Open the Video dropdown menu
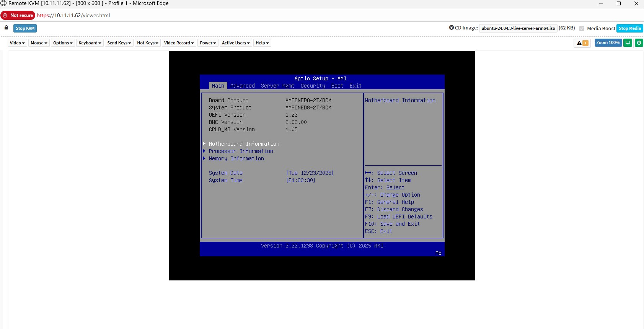This screenshot has width=644, height=329. 17,43
